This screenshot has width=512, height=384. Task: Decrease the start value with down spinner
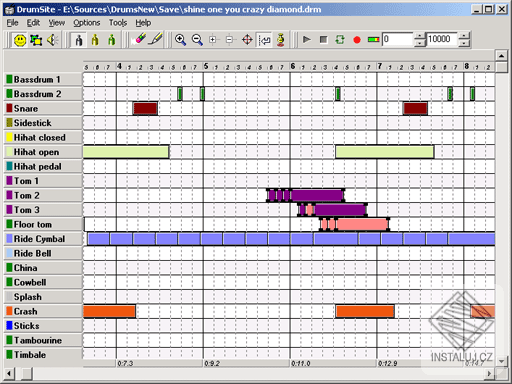tap(420, 43)
